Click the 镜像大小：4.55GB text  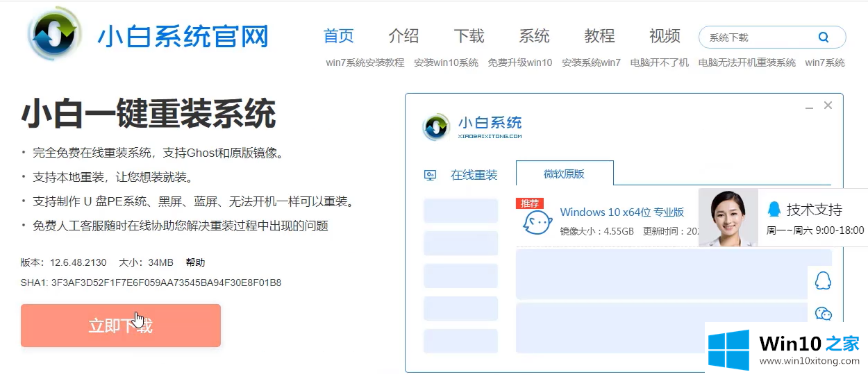click(596, 231)
